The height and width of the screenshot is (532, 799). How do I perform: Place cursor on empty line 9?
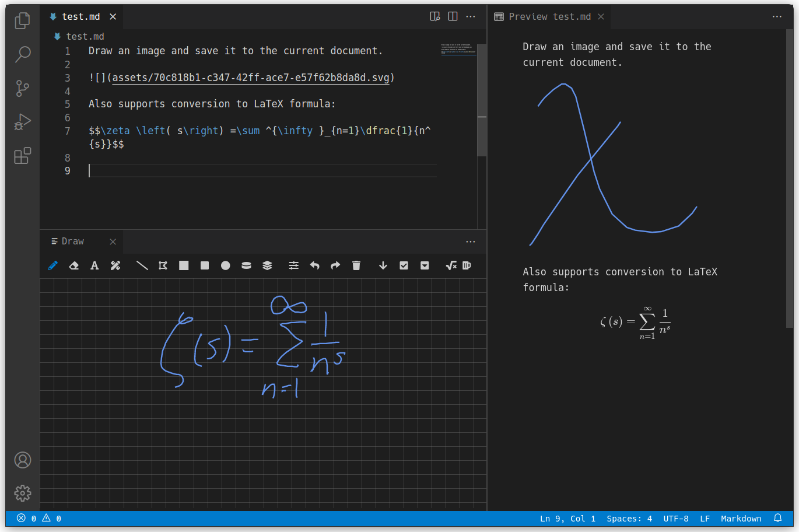tap(262, 170)
